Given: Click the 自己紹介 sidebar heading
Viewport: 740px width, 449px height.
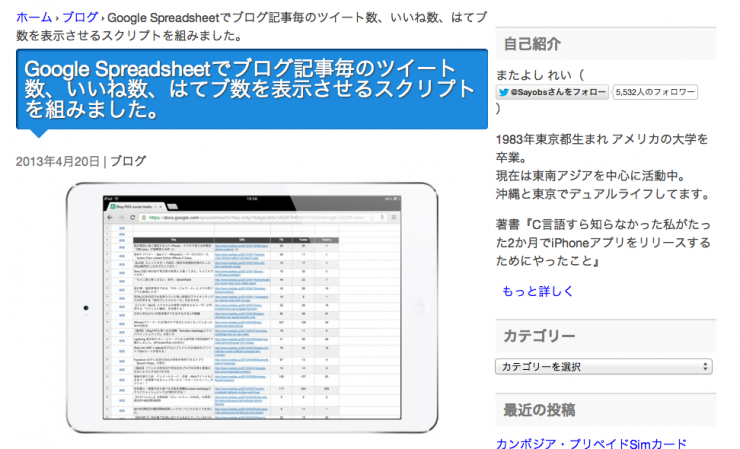Looking at the screenshot, I should [532, 44].
